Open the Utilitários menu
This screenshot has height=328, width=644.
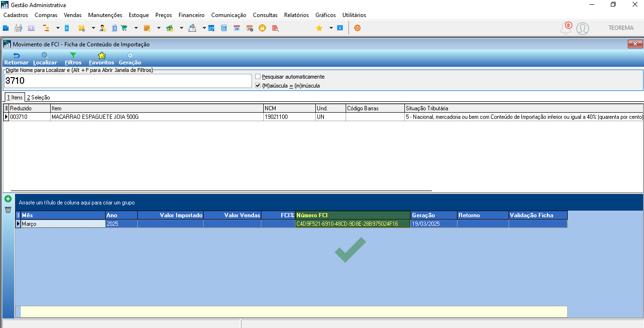coord(354,15)
